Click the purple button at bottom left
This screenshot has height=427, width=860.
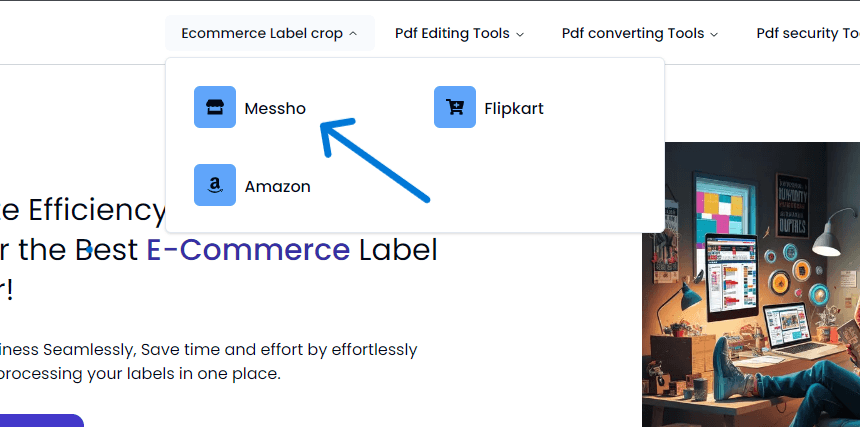[x=42, y=420]
